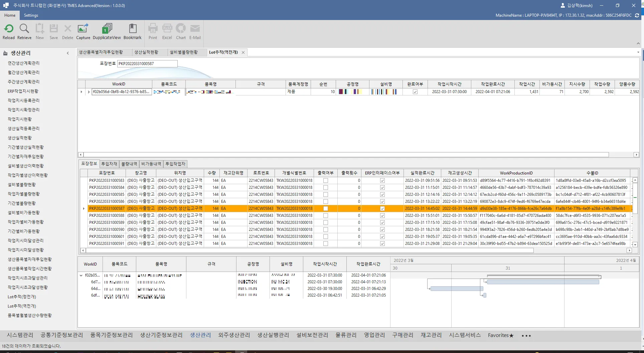Click the package list horizontal scrollbar

[x=310, y=250]
